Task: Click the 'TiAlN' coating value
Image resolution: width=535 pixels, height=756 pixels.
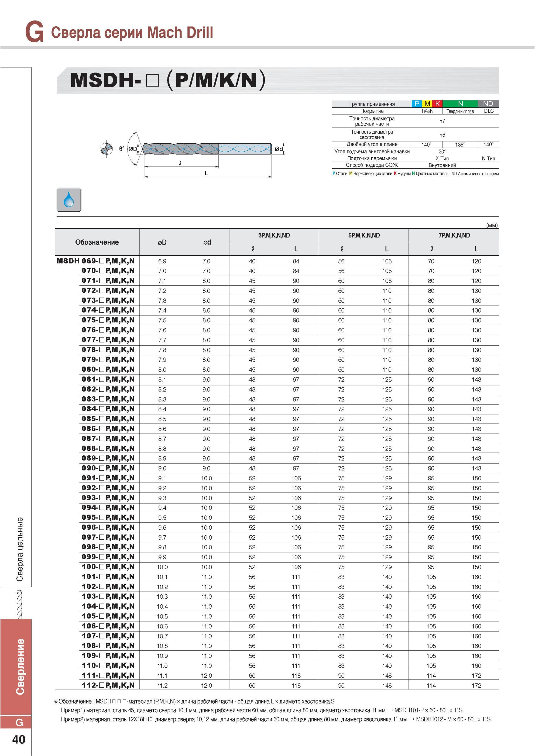Action: click(x=427, y=111)
